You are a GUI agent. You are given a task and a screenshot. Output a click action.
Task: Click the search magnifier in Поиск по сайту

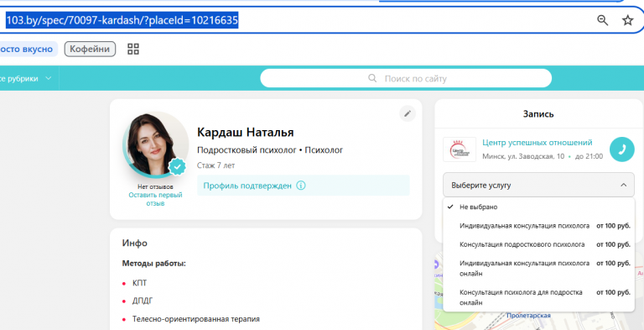(x=372, y=78)
